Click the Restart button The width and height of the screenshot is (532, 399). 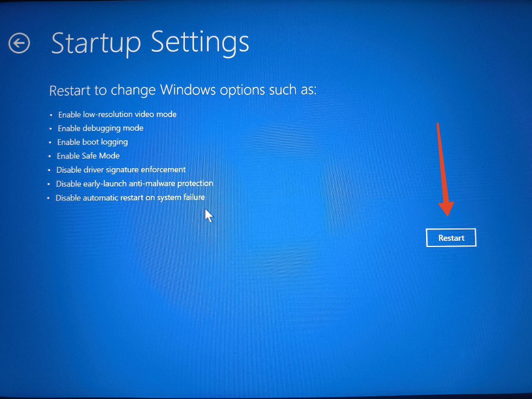(x=451, y=237)
